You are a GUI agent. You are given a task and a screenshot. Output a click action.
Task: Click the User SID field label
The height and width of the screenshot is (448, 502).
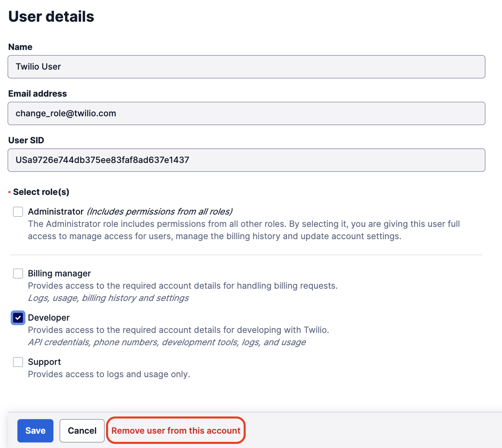coord(26,140)
